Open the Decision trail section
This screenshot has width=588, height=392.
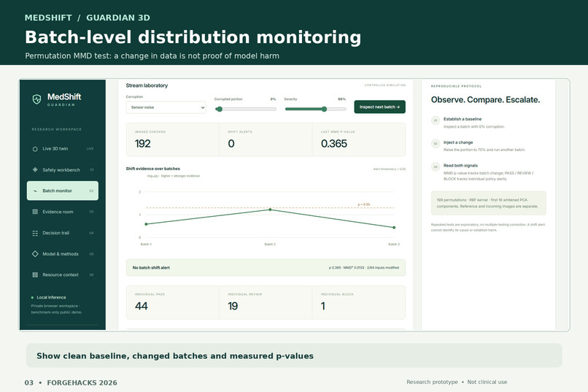pyautogui.click(x=63, y=233)
